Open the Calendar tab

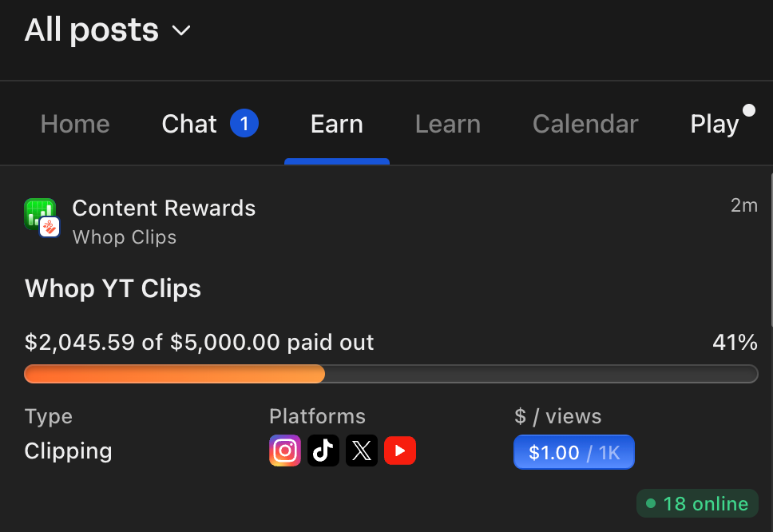pyautogui.click(x=585, y=125)
